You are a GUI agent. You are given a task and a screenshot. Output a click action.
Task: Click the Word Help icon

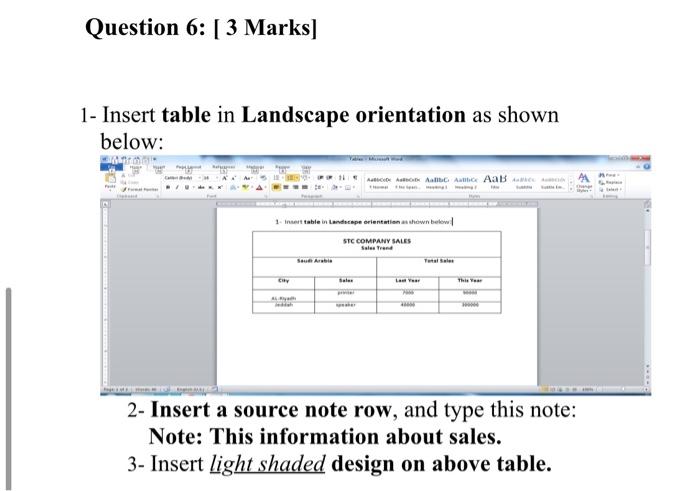point(646,167)
